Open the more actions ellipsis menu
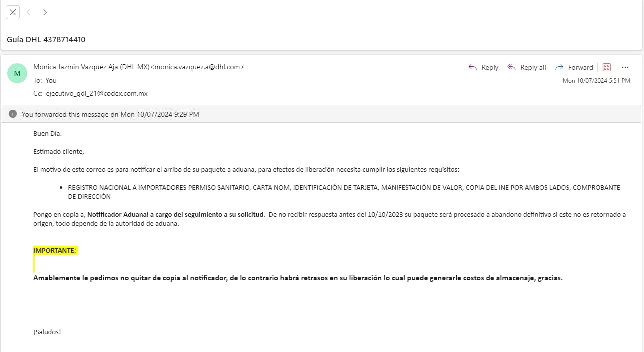Viewport: 644px width, 352px height. pyautogui.click(x=625, y=67)
